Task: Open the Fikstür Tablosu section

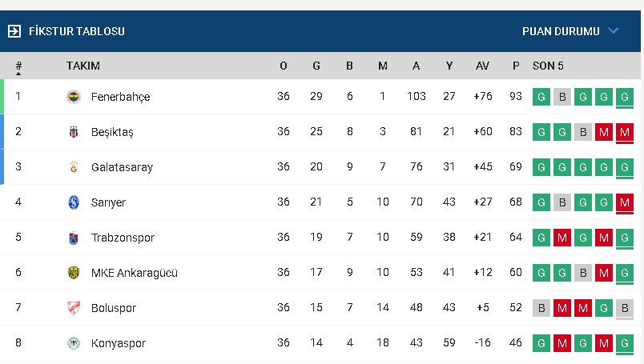Action: tap(76, 31)
